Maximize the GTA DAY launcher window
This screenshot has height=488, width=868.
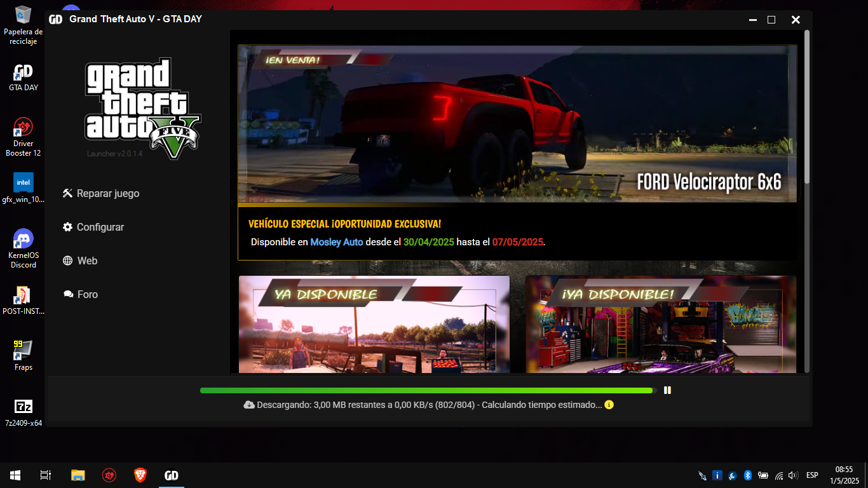[x=771, y=20]
